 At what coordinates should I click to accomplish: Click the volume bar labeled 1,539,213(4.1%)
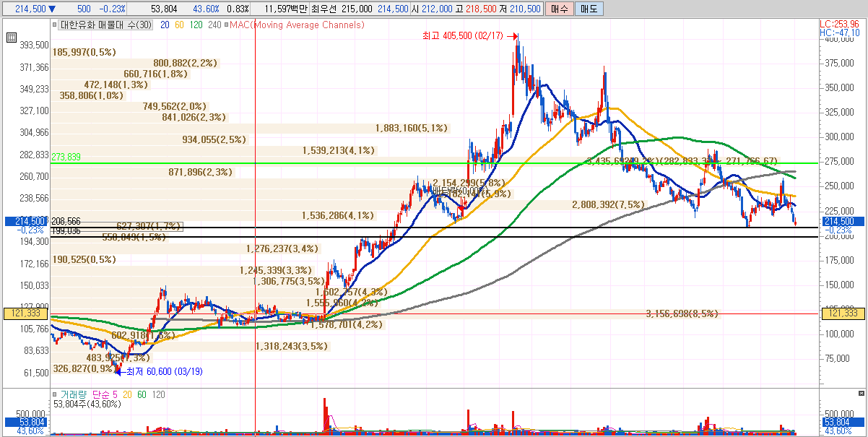pos(339,150)
